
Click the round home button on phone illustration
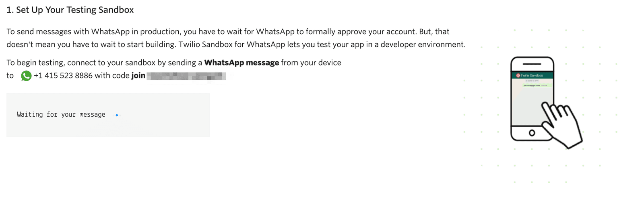coord(532,133)
